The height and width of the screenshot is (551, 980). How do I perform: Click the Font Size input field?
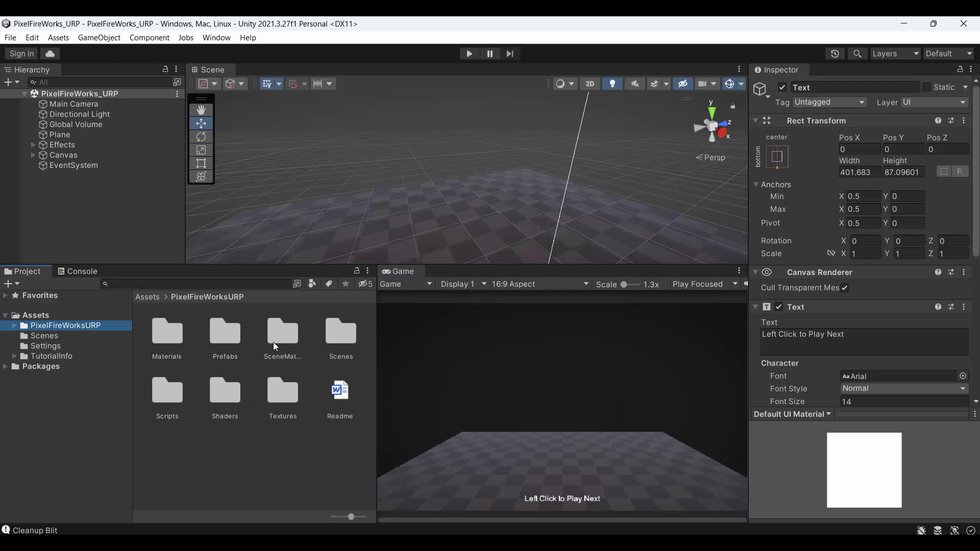[x=904, y=402]
